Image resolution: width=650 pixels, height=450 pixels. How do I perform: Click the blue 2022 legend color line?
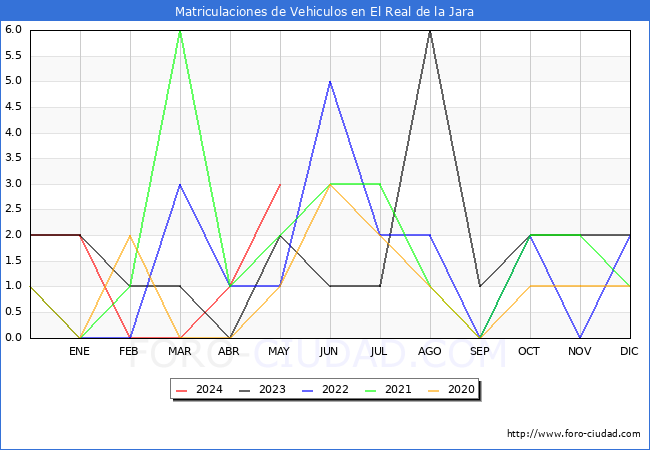coord(308,390)
